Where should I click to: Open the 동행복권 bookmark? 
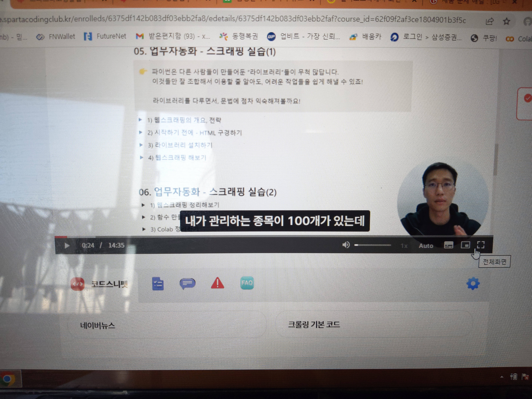239,36
